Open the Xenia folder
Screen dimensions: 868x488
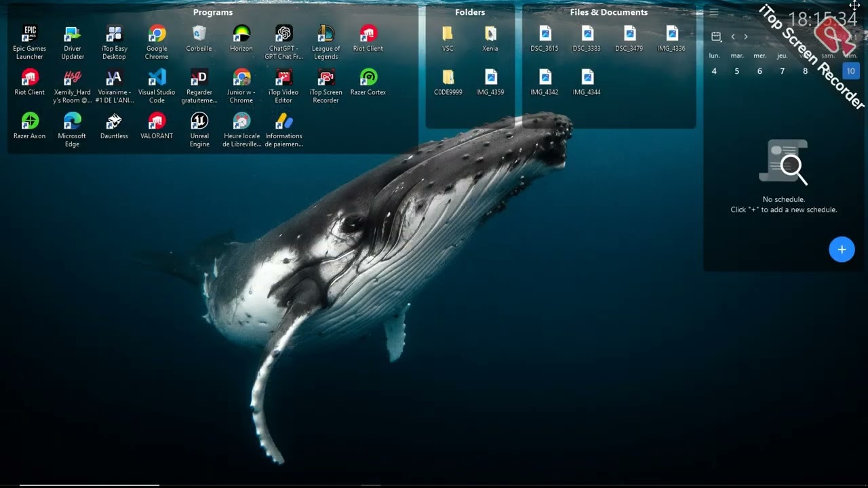pos(490,39)
